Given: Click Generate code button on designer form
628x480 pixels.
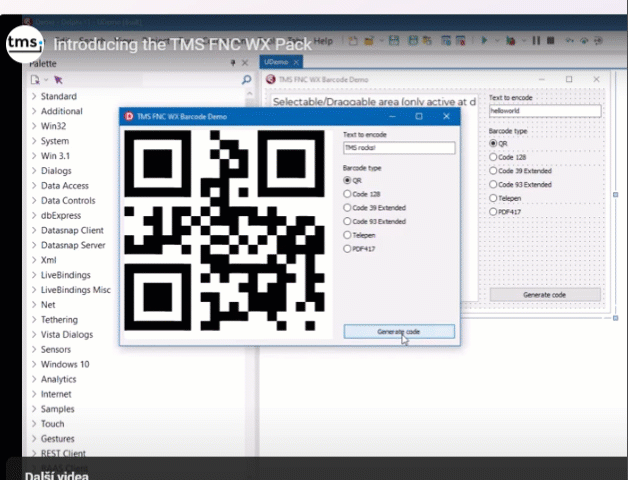Looking at the screenshot, I should tap(545, 295).
